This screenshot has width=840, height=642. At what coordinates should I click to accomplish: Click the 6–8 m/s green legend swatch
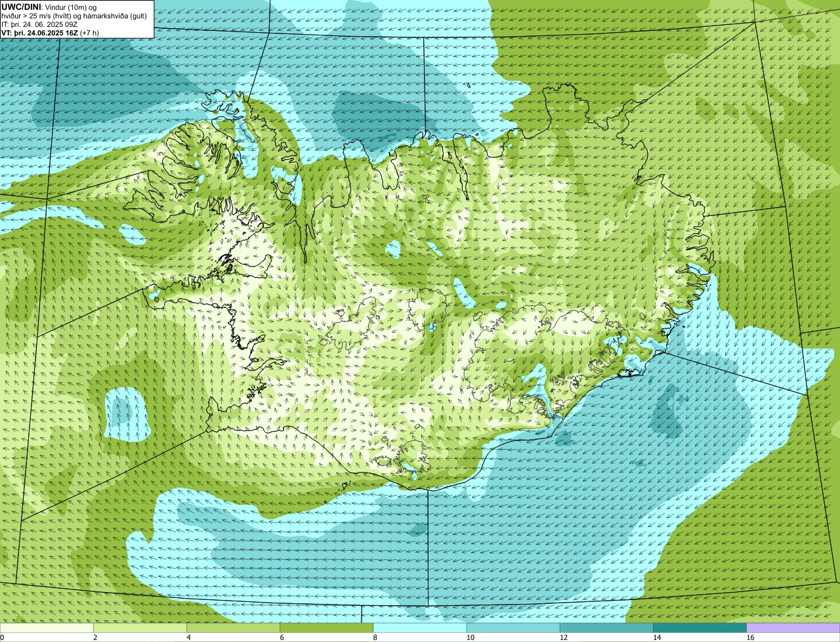click(x=327, y=628)
